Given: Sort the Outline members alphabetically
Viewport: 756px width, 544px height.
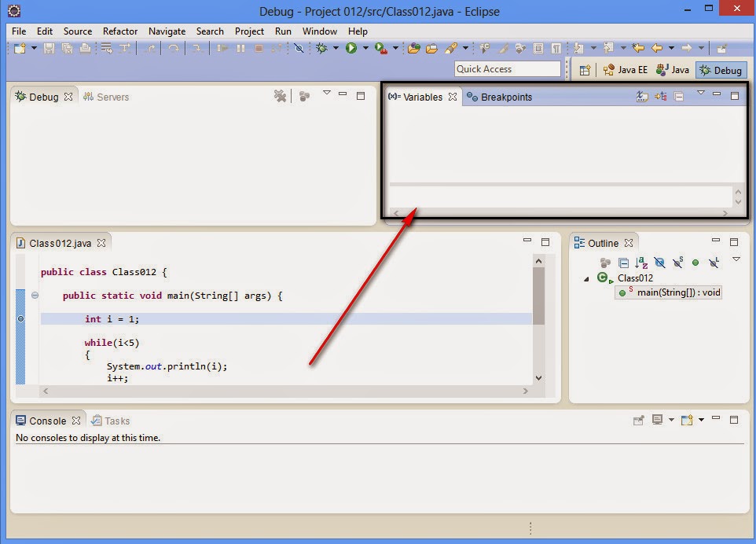Looking at the screenshot, I should pos(643,263).
